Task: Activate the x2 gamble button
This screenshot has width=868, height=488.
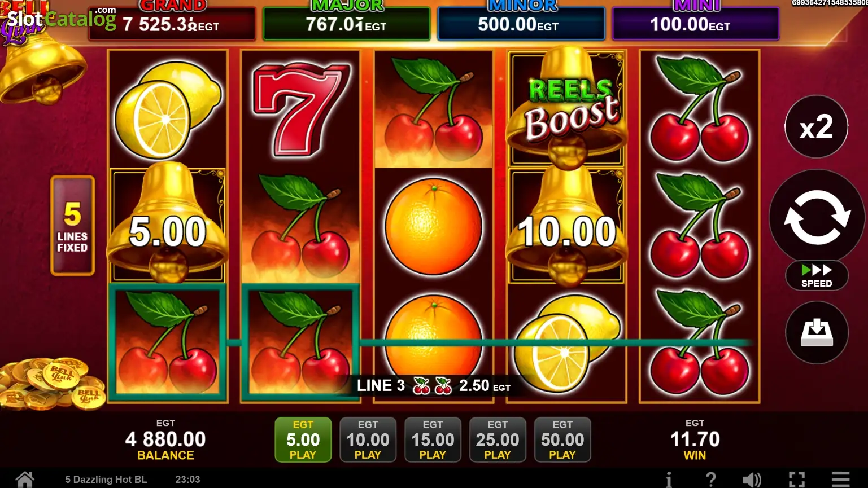Action: (817, 126)
